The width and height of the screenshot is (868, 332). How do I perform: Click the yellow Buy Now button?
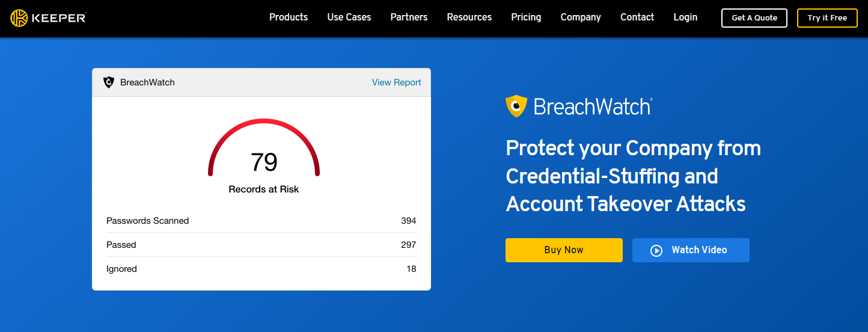click(564, 250)
